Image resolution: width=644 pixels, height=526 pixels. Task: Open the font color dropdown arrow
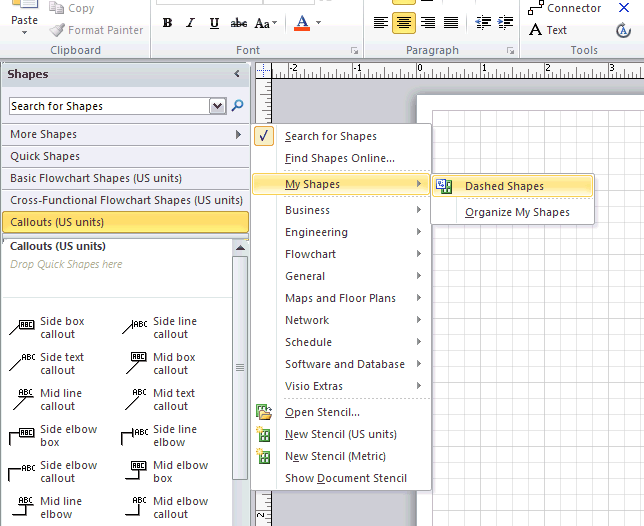coord(319,23)
